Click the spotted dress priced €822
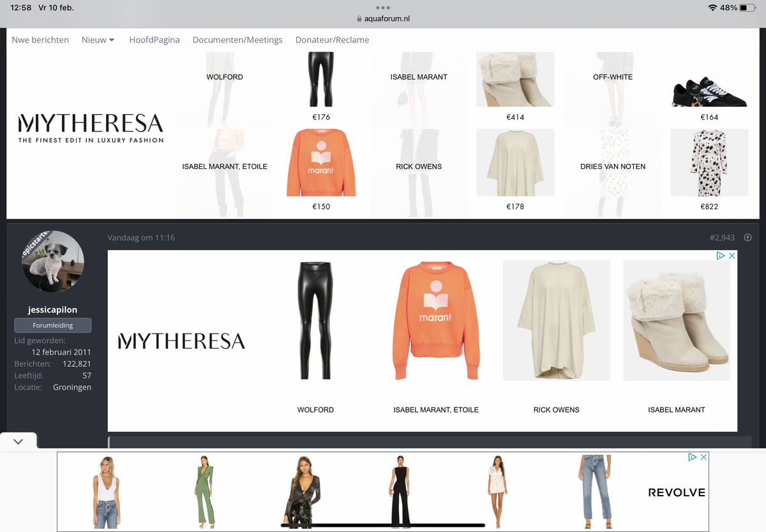Viewport: 766px width, 532px height. [x=709, y=163]
